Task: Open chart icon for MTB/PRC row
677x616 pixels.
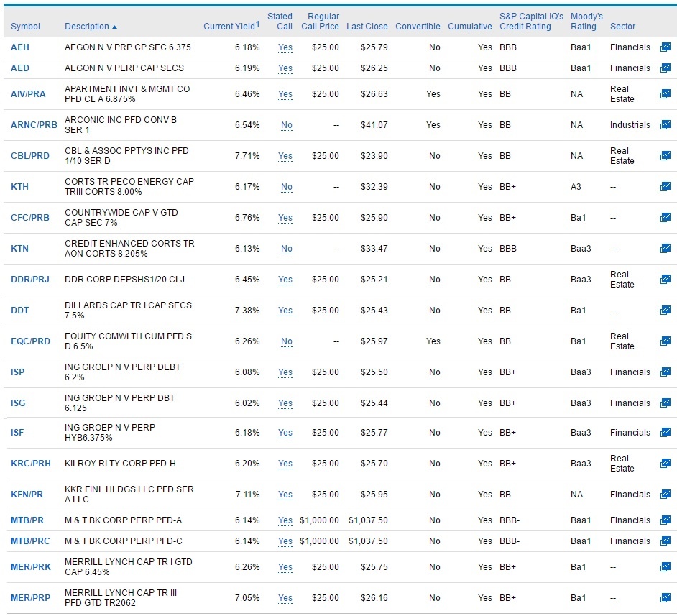Action: [666, 541]
